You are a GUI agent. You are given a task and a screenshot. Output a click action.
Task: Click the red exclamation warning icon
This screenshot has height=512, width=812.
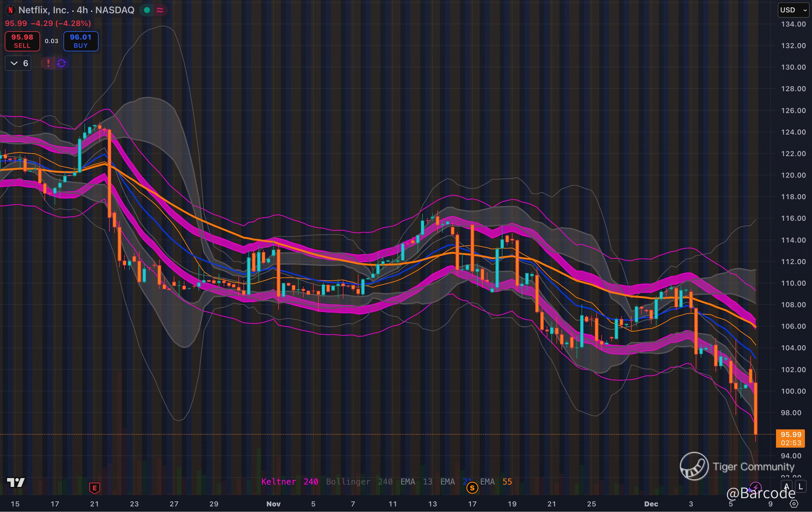[48, 63]
